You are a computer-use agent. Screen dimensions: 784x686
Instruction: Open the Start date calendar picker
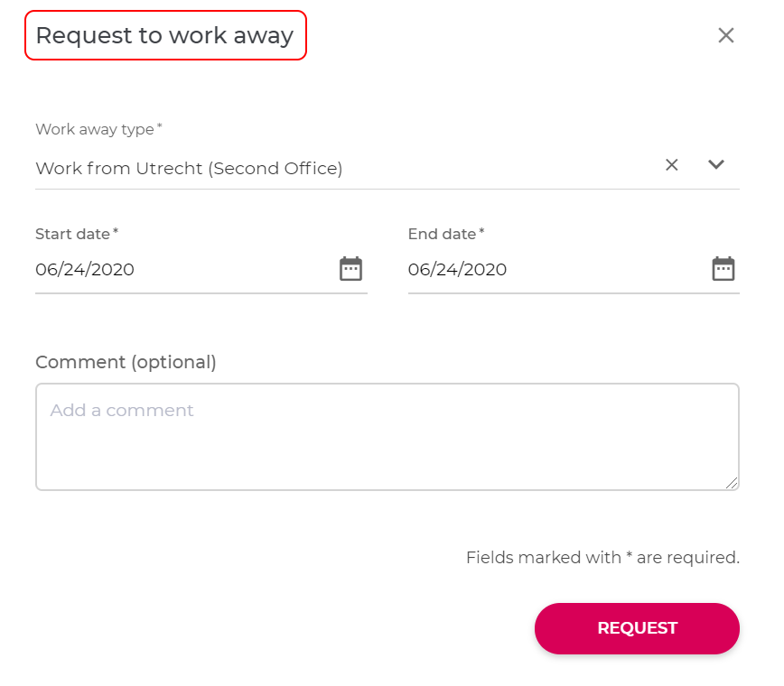click(x=350, y=269)
